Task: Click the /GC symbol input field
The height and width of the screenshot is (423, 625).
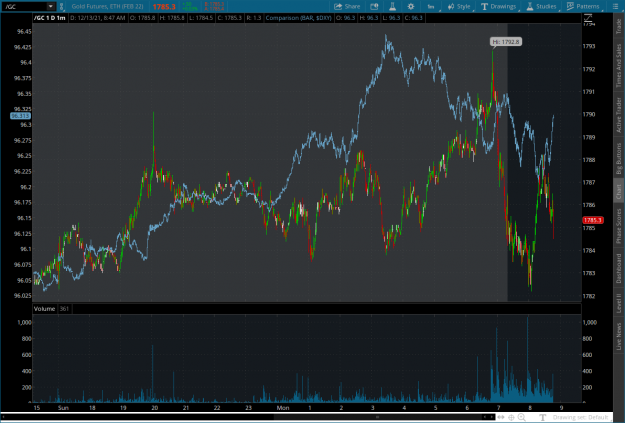Action: [24, 6]
